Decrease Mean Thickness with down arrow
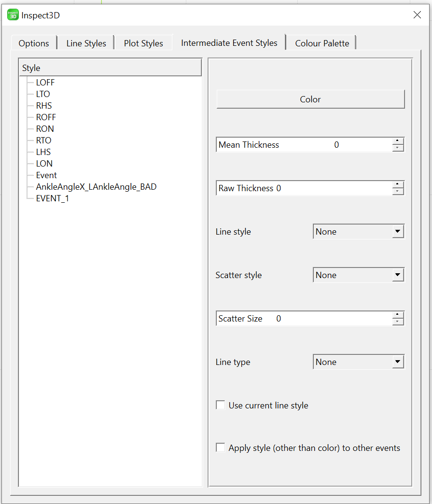 [398, 148]
